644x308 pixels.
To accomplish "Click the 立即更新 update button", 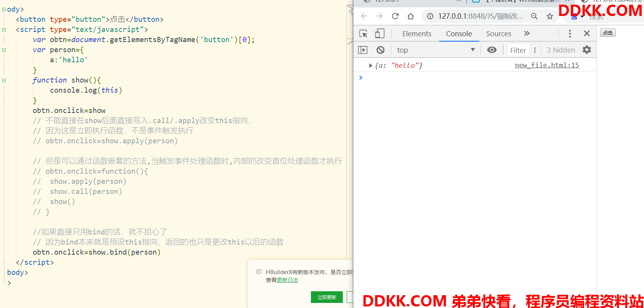I will pyautogui.click(x=326, y=297).
